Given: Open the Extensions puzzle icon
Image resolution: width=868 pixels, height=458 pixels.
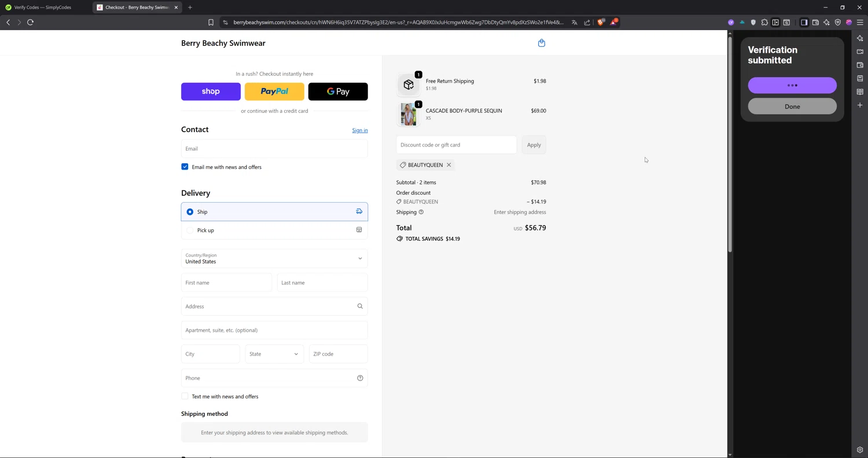Looking at the screenshot, I should pyautogui.click(x=764, y=23).
